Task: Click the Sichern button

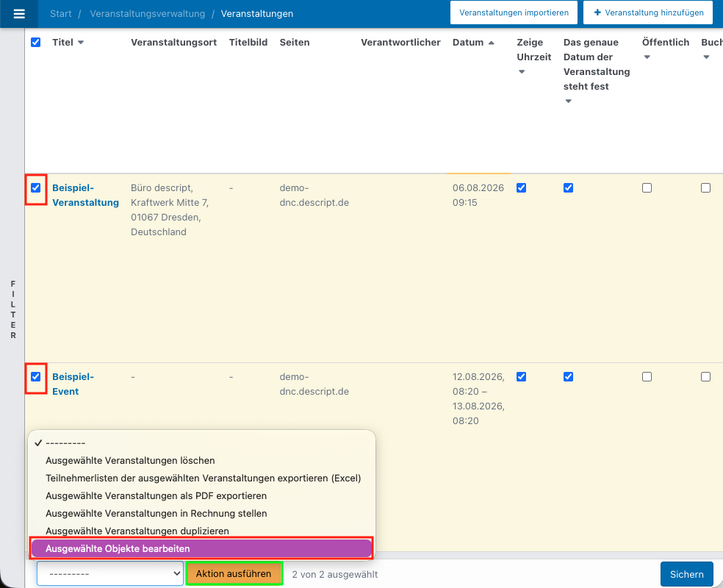Action: (x=686, y=574)
